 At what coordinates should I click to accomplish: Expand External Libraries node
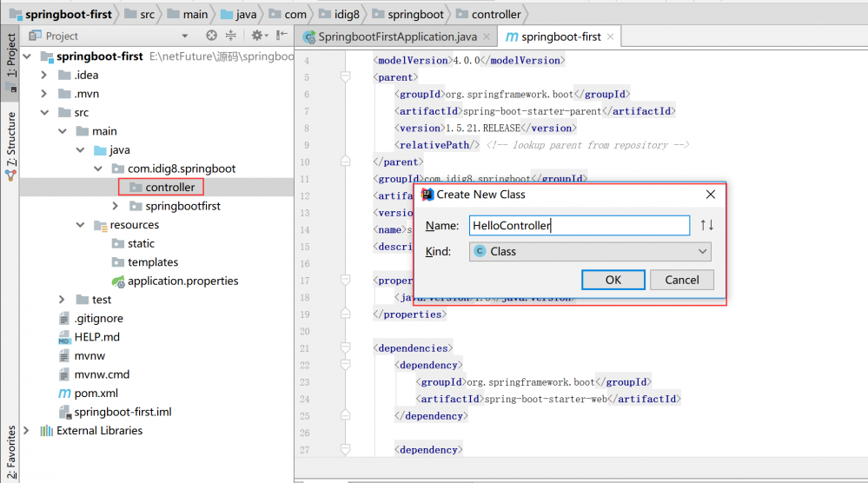(x=27, y=430)
